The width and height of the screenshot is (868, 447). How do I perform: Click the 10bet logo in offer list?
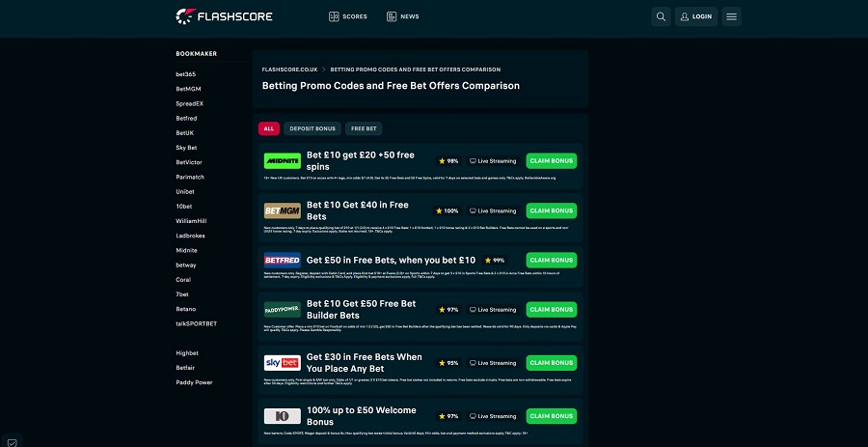pyautogui.click(x=283, y=416)
